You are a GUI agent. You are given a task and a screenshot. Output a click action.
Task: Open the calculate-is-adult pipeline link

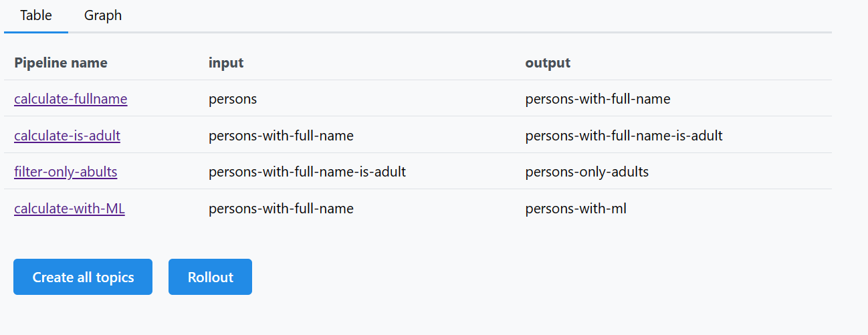point(68,136)
